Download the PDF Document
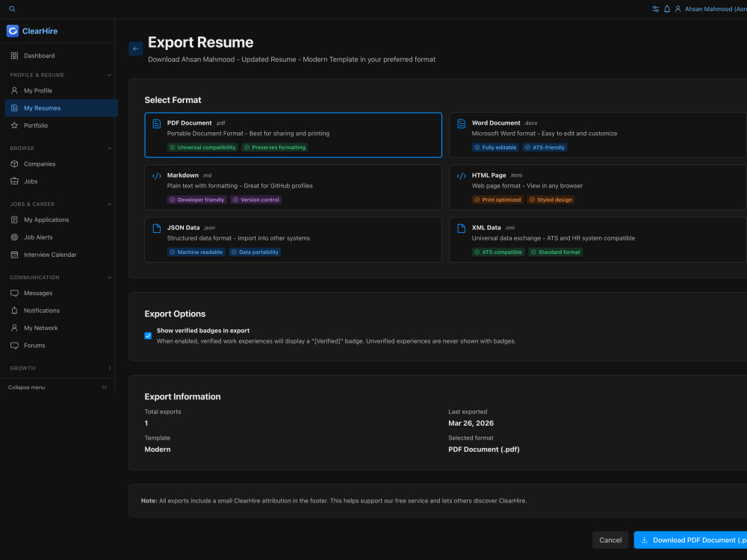Screen dimensions: 747x560 690,541
